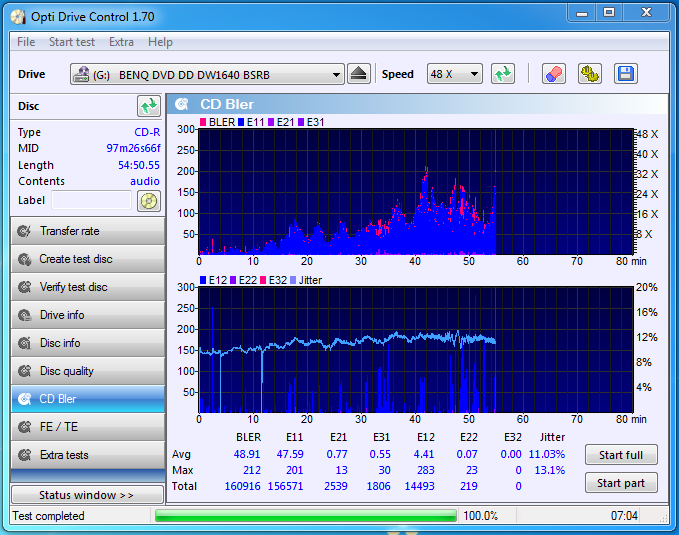Click the Test completed status text
Screen dimensions: 679x535
click(x=48, y=516)
